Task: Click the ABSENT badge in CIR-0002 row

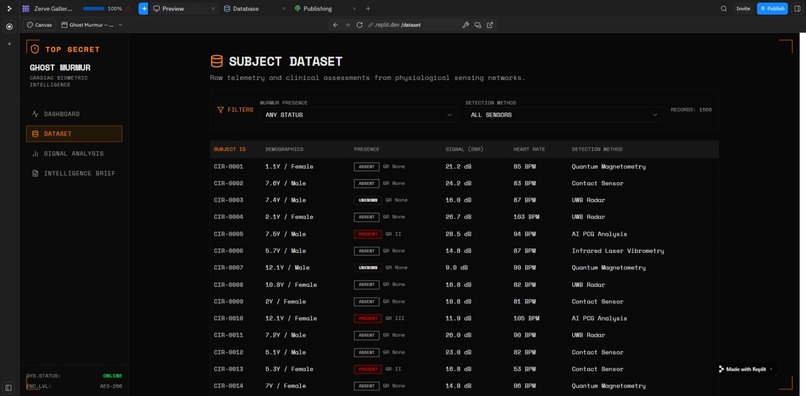Action: point(367,184)
